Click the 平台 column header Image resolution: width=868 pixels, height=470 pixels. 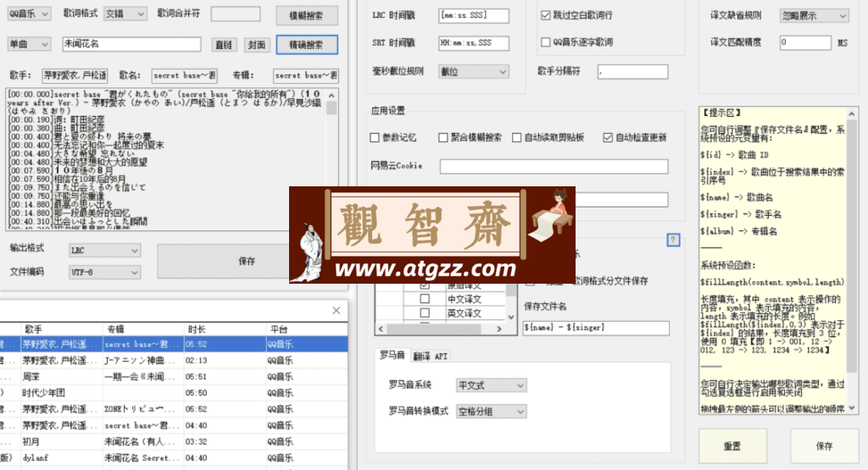click(307, 329)
